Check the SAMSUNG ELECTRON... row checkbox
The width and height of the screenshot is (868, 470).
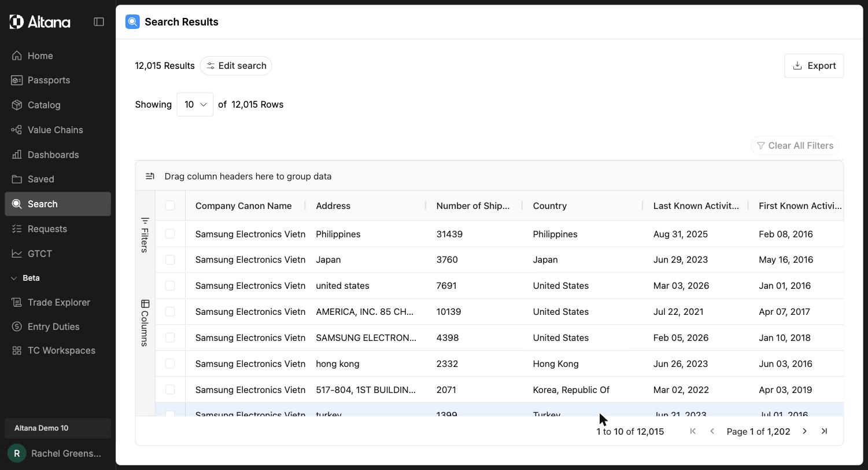pyautogui.click(x=170, y=337)
